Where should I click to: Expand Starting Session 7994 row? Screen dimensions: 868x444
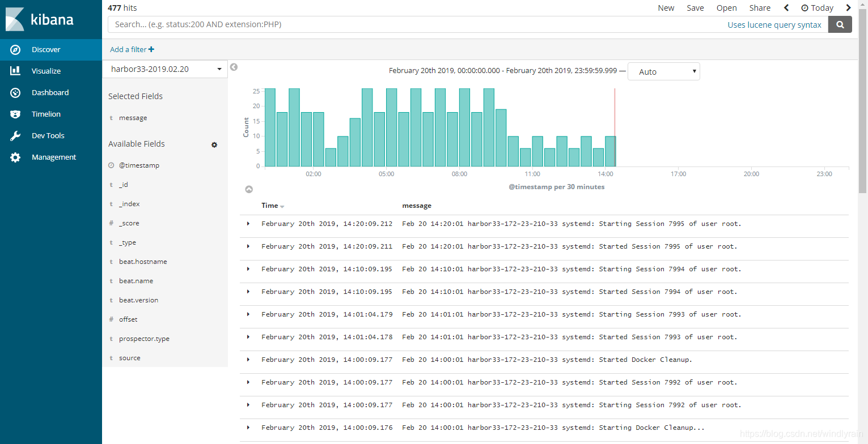(x=248, y=269)
